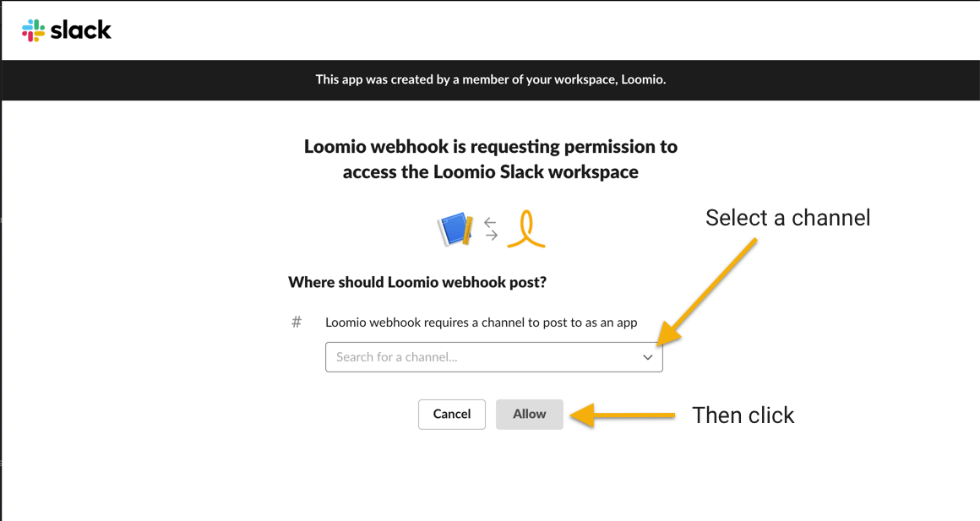This screenshot has width=980, height=521.
Task: Click the orange Loomio loop logo
Action: point(526,230)
